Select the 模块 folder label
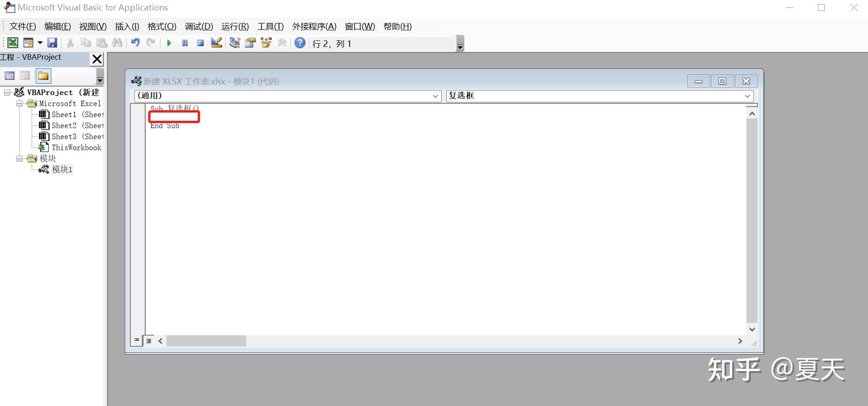The height and width of the screenshot is (406, 868). (48, 158)
